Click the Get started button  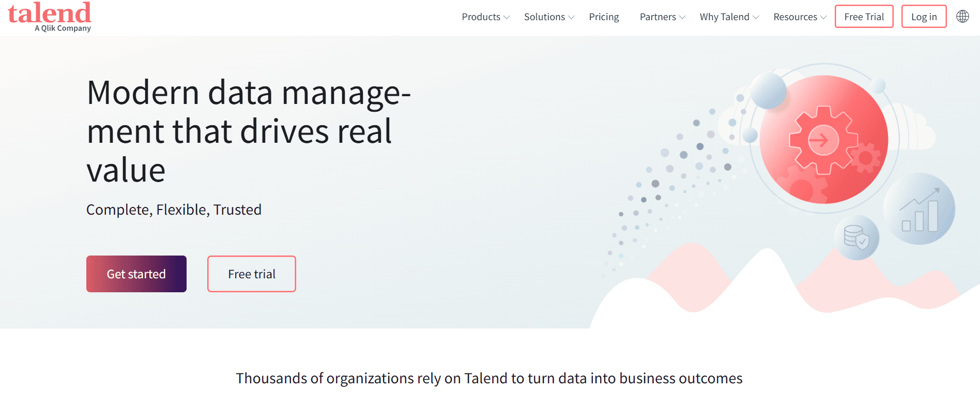click(136, 274)
